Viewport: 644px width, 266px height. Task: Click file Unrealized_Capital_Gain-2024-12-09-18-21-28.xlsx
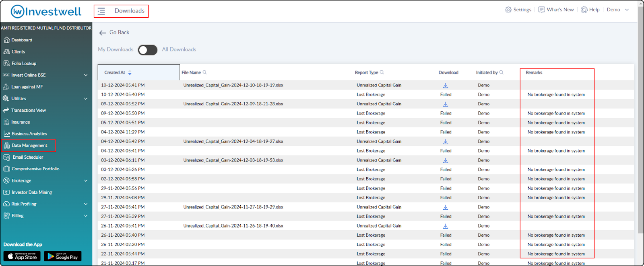(233, 104)
